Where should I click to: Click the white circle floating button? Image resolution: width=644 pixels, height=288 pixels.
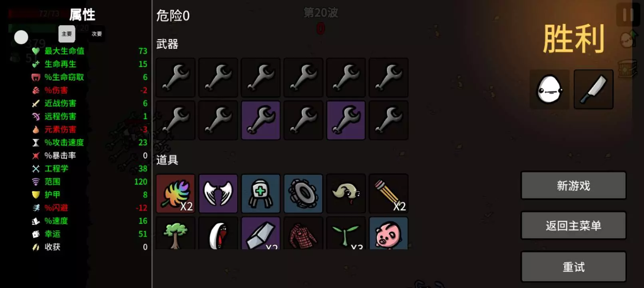[21, 37]
